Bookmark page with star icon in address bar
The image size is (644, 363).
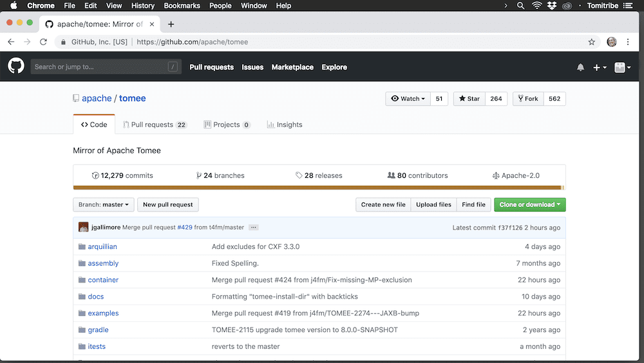[592, 42]
